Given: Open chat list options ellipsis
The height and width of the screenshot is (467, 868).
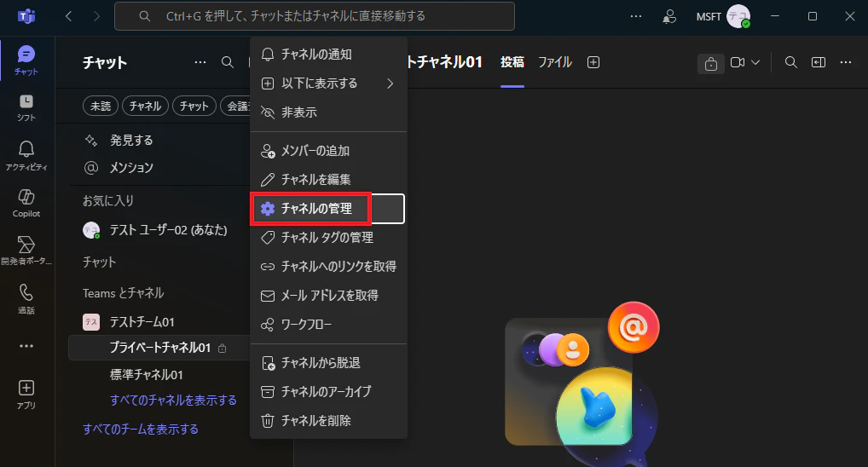Looking at the screenshot, I should 200,62.
